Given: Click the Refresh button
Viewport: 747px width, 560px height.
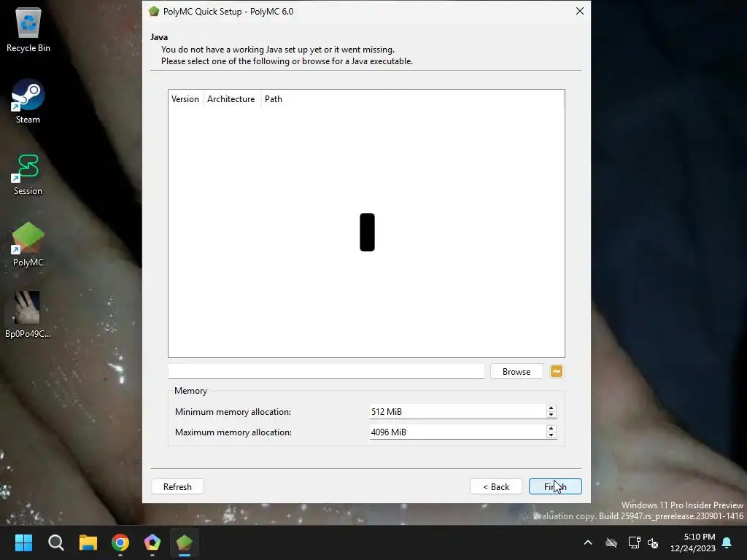Looking at the screenshot, I should tap(177, 486).
